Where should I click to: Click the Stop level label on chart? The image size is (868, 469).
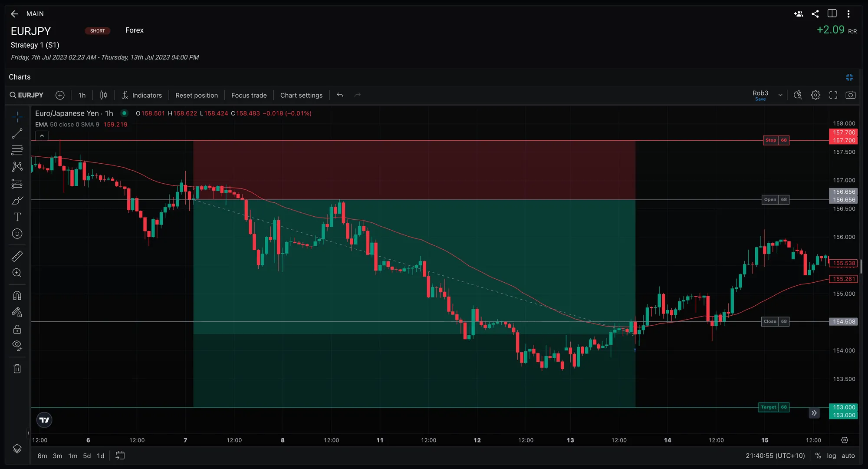[x=776, y=140]
